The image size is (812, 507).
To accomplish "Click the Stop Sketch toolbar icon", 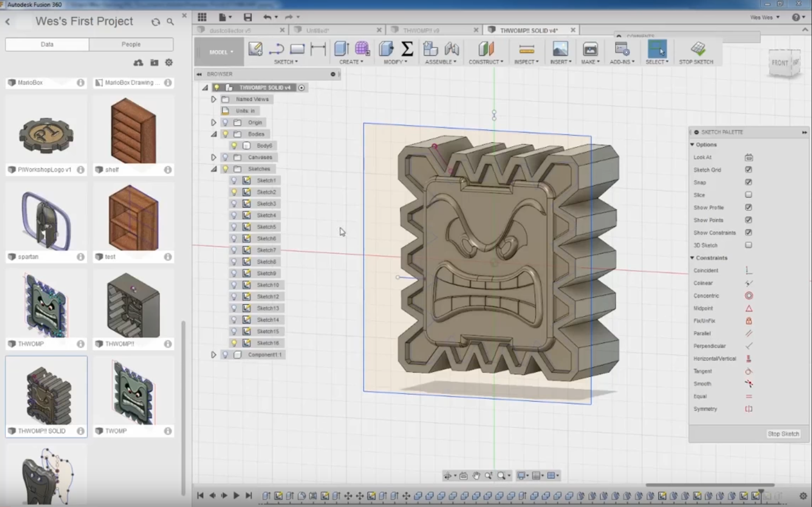I will (697, 49).
